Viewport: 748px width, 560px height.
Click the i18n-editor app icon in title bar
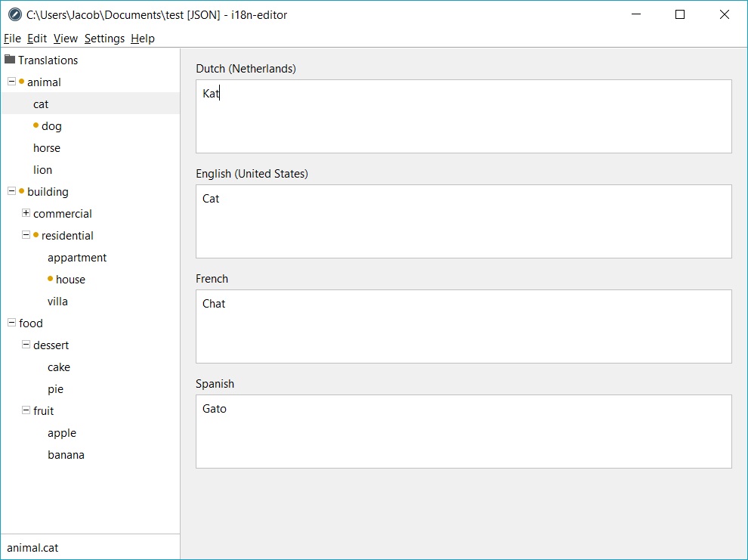tap(15, 15)
